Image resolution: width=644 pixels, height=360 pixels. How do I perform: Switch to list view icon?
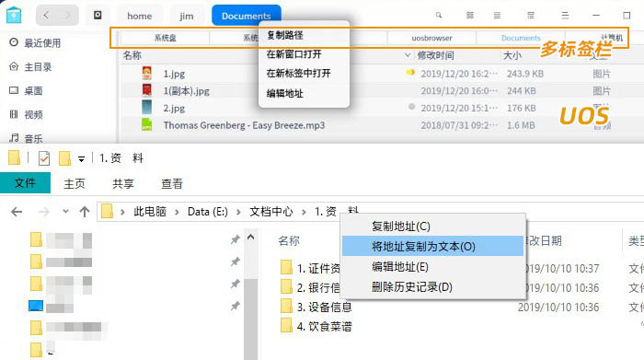point(497,16)
